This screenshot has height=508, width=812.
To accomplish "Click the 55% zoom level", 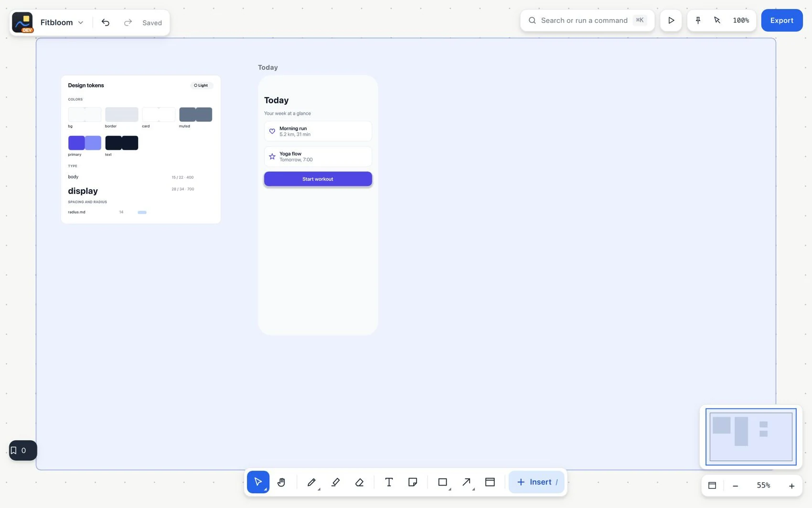I will point(763,486).
